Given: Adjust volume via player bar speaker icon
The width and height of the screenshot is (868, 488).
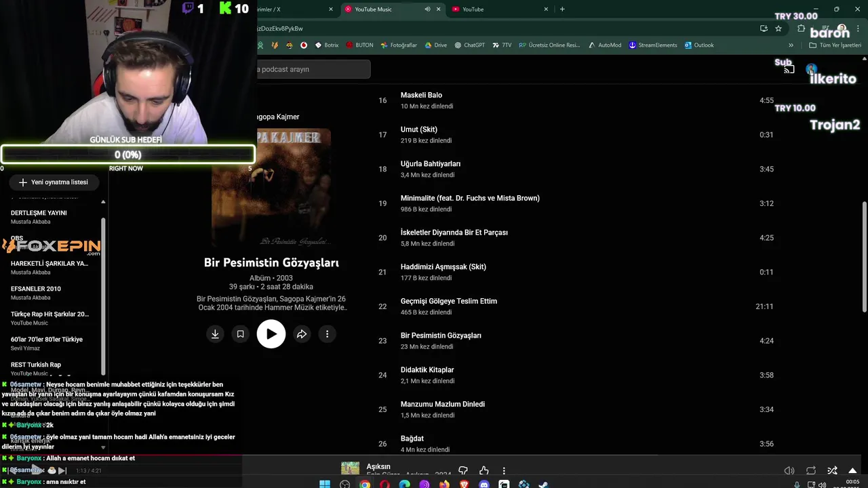Looking at the screenshot, I should pyautogui.click(x=789, y=470).
